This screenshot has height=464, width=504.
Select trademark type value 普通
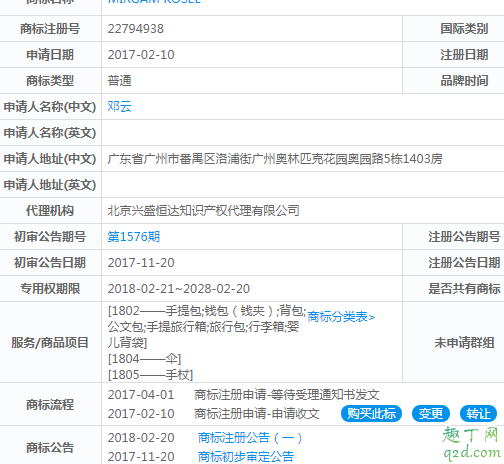[x=120, y=81]
